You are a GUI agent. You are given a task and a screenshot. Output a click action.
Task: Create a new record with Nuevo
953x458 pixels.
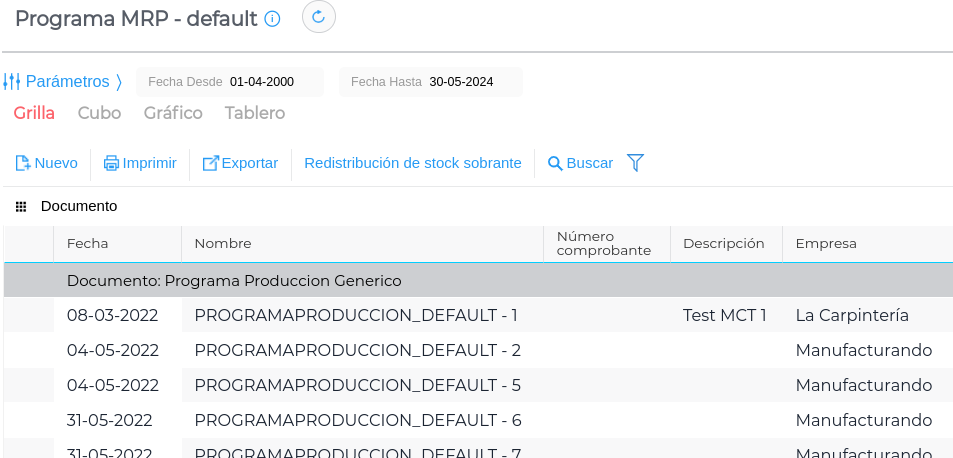46,163
